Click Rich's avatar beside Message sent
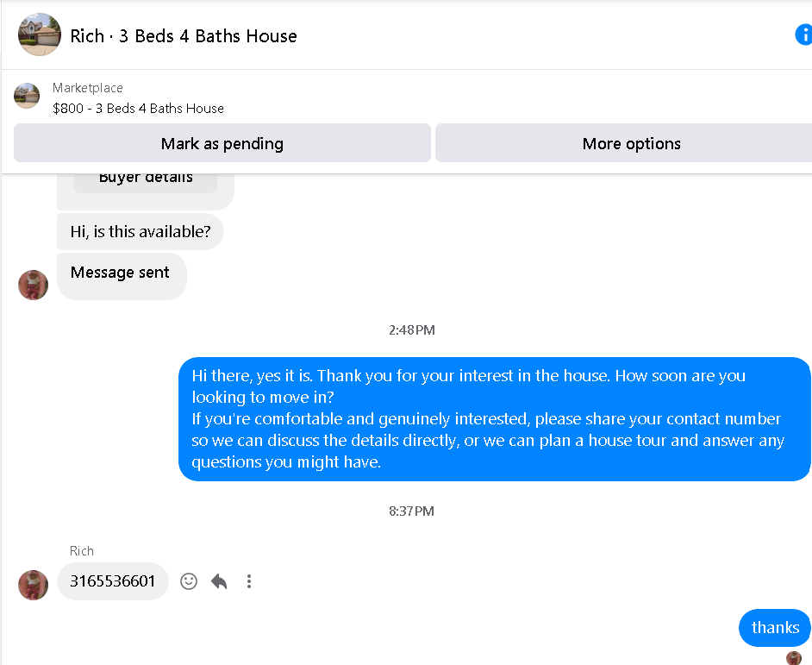 pos(33,285)
